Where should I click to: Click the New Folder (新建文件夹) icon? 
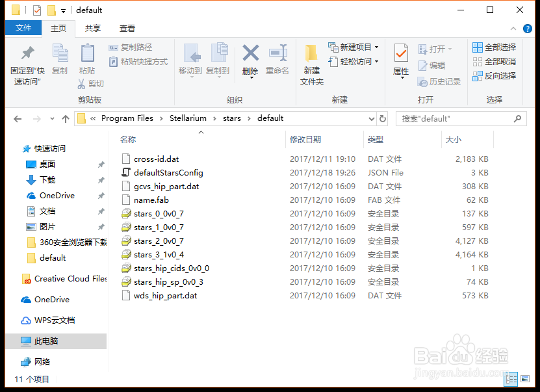point(311,53)
